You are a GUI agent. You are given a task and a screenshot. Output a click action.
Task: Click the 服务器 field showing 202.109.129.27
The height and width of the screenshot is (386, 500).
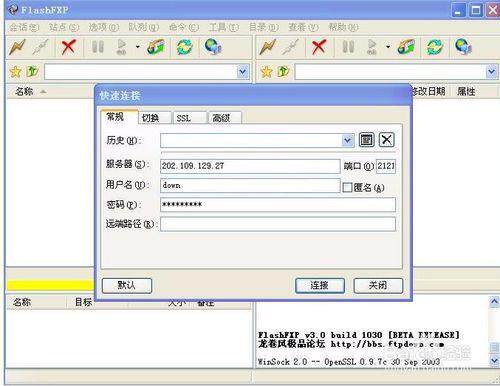250,166
